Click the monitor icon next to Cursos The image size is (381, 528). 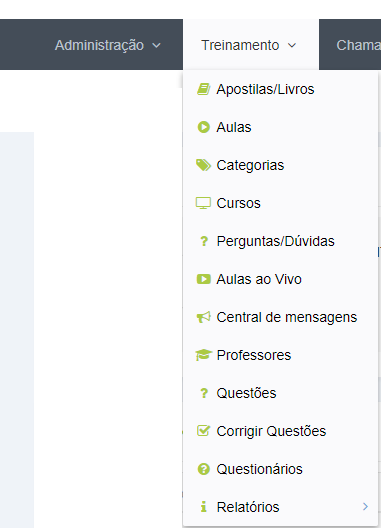[203, 203]
